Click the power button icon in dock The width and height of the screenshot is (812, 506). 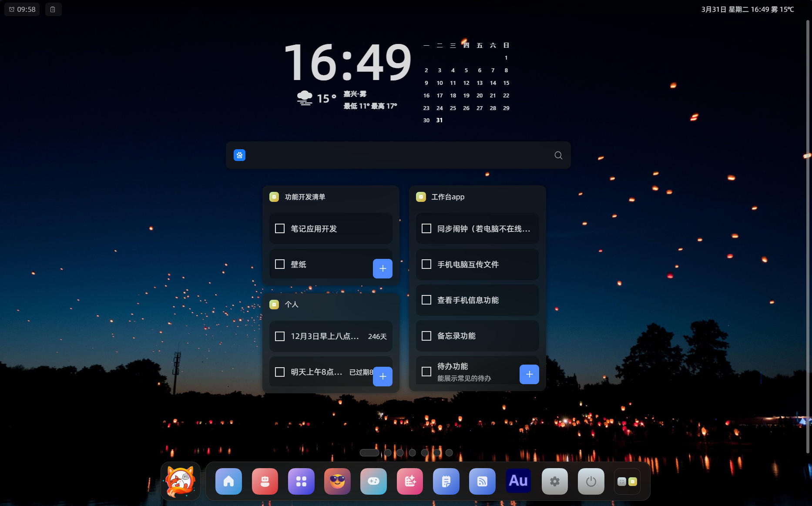pyautogui.click(x=591, y=481)
